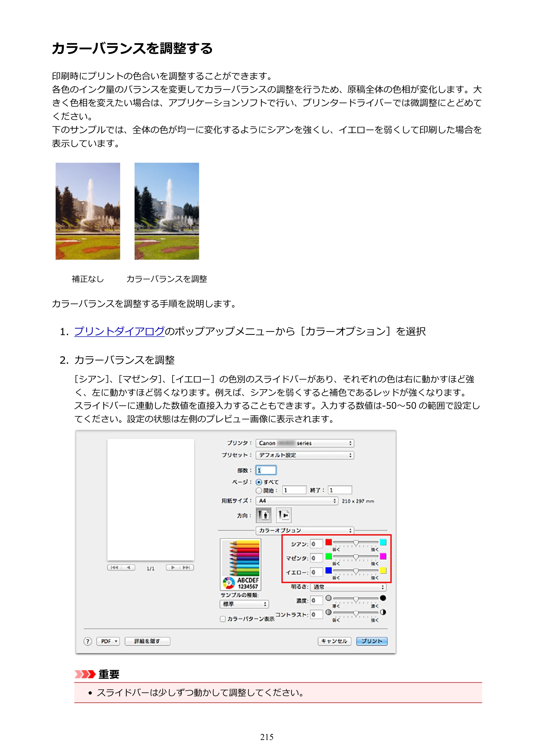Select landscape orientation icon
Screen dimensions: 534x756
coord(284,515)
